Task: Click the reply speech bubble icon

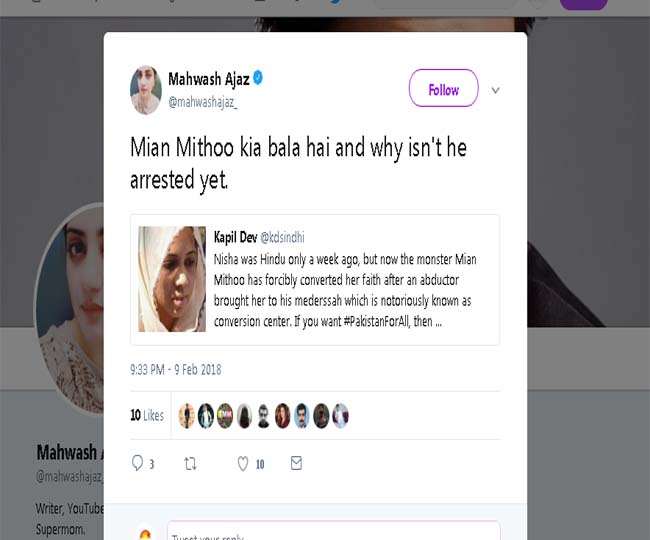Action: click(138, 463)
